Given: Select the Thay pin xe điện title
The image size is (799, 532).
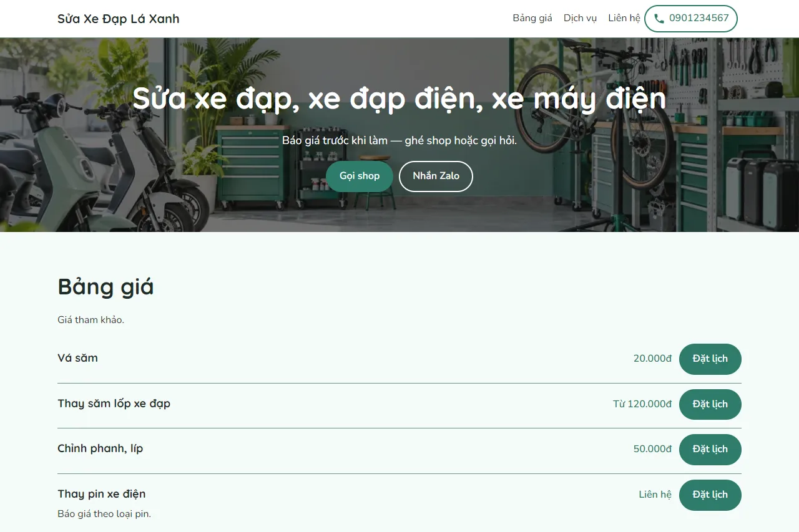Looking at the screenshot, I should [x=101, y=494].
